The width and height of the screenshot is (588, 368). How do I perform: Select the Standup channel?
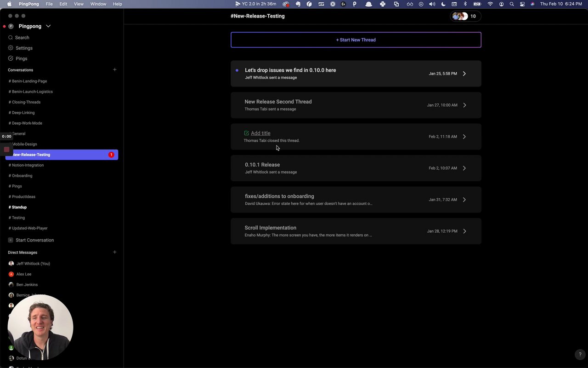coord(17,207)
